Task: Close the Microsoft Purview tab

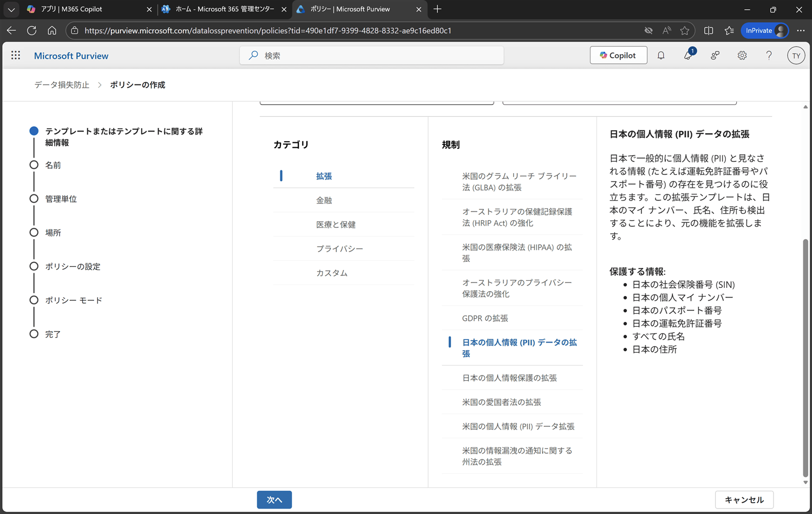Action: [418, 9]
